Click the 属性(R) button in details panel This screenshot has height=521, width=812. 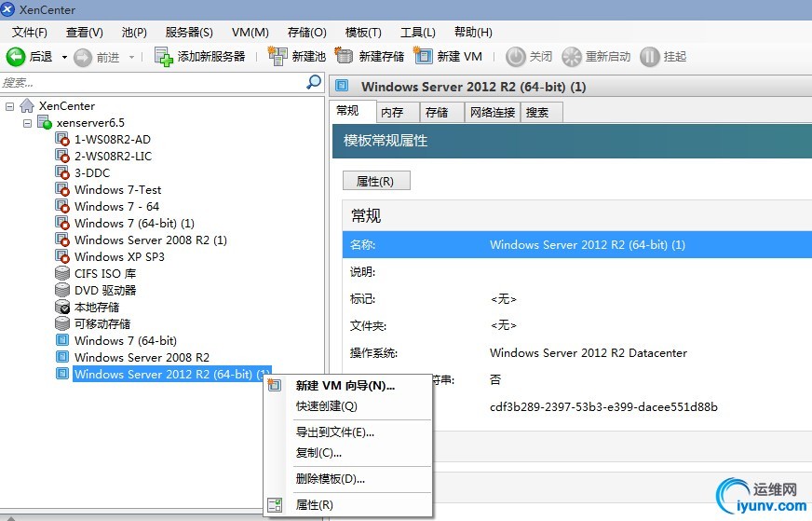click(x=376, y=181)
